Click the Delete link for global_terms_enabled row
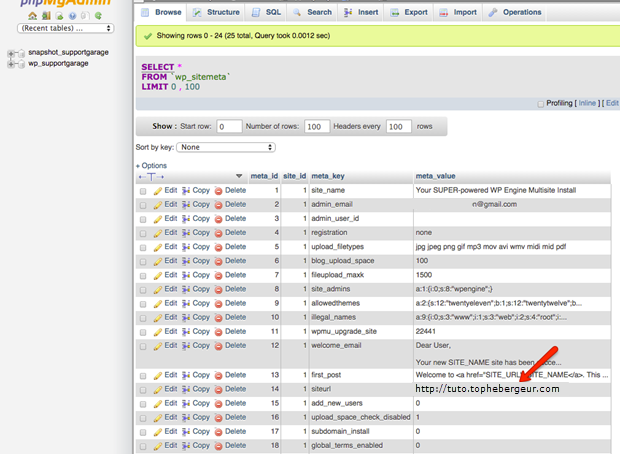The height and width of the screenshot is (454, 620). [x=235, y=446]
